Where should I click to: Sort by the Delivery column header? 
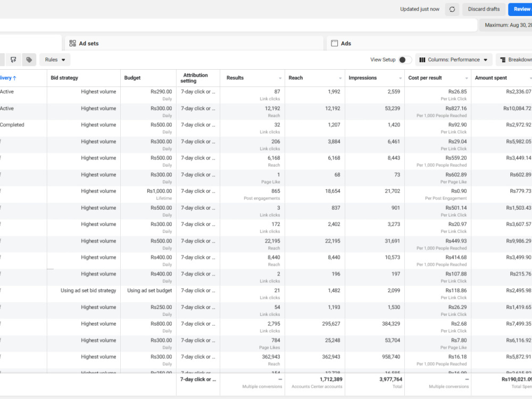pyautogui.click(x=7, y=78)
